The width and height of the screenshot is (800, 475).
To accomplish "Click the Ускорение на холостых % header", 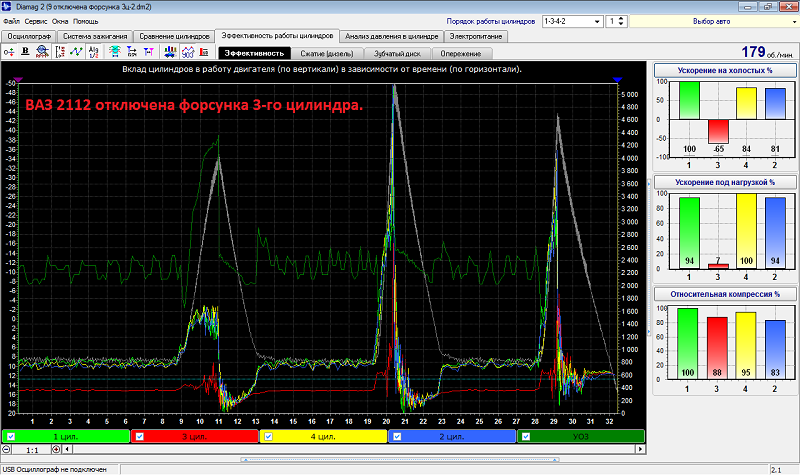I will coord(725,70).
